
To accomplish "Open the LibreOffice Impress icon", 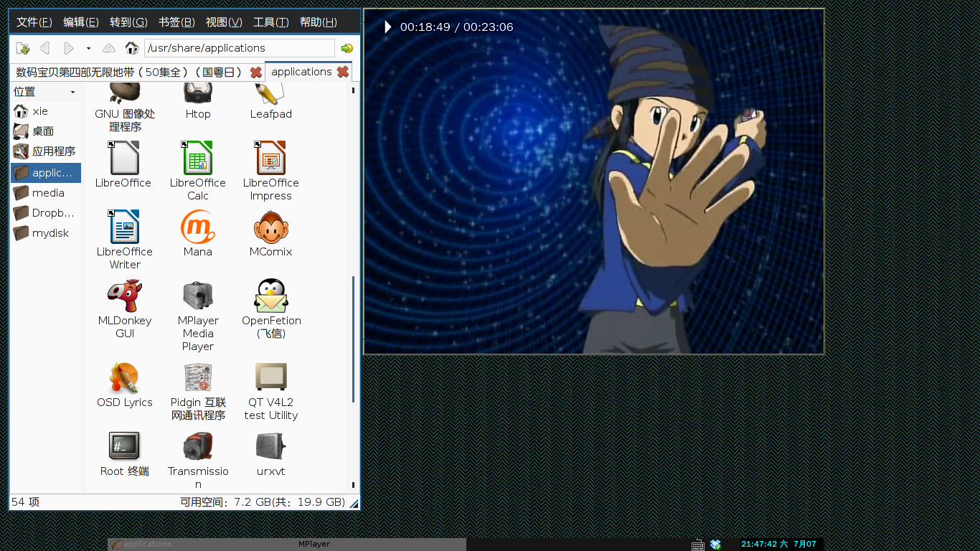I will tap(270, 158).
